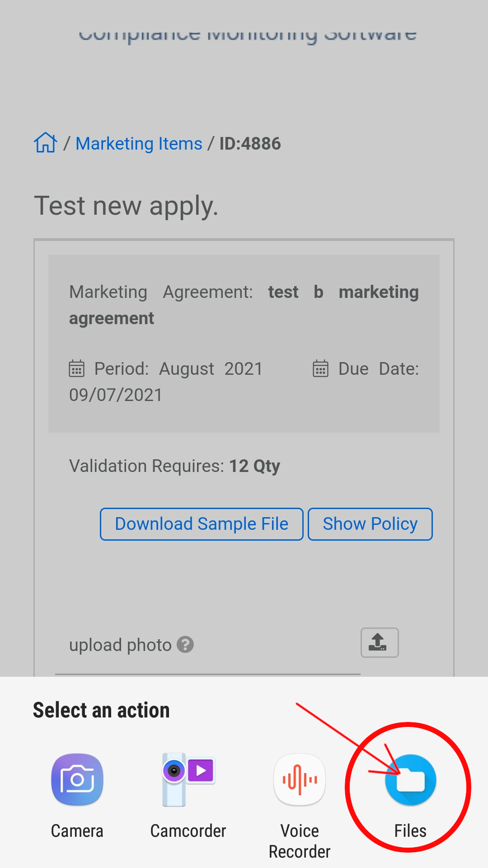This screenshot has width=488, height=868.
Task: Pick the Voice Recorder app icon
Action: 300,779
